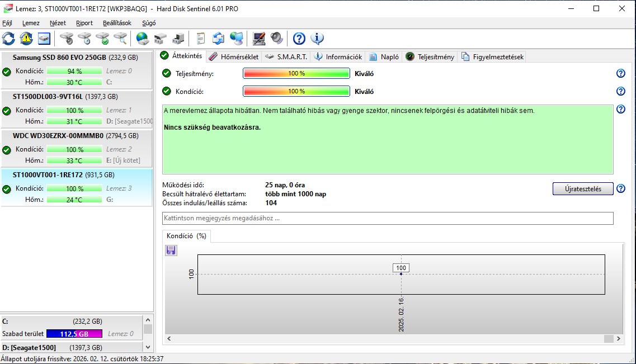This screenshot has height=364, width=636.
Task: Click the value '25 nap, 0 óra'
Action: [285, 185]
